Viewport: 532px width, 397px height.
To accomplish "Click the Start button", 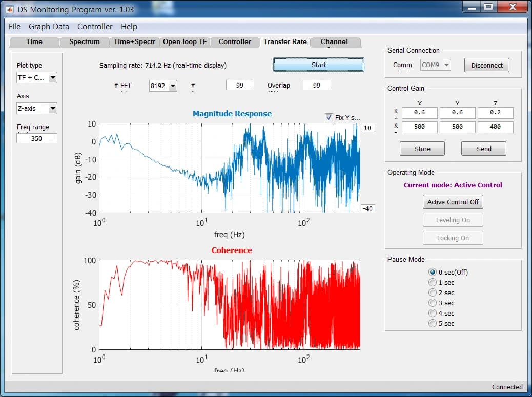I will click(319, 65).
